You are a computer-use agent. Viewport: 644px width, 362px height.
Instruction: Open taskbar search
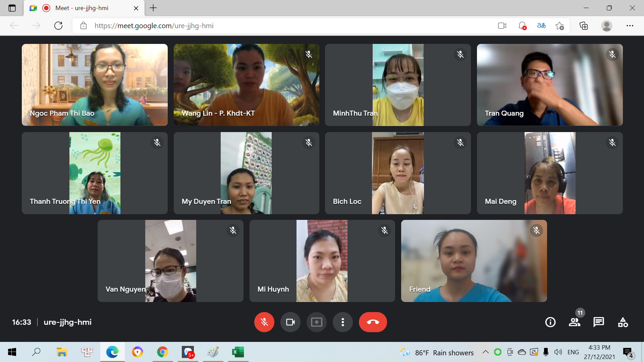point(36,352)
